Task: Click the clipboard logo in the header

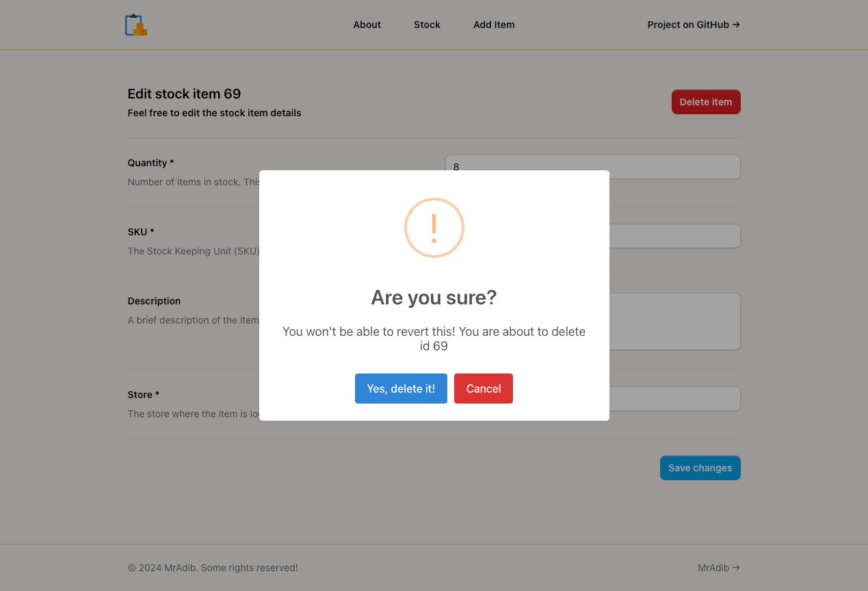Action: (x=135, y=25)
